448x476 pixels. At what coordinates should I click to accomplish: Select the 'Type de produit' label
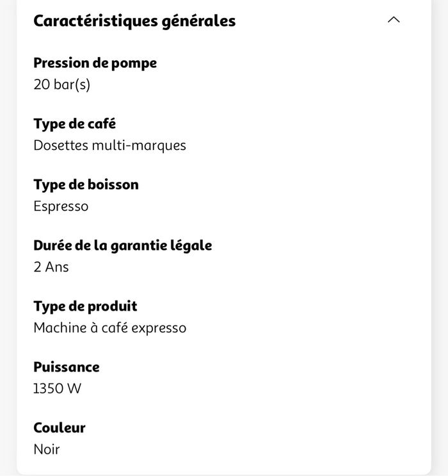click(85, 306)
